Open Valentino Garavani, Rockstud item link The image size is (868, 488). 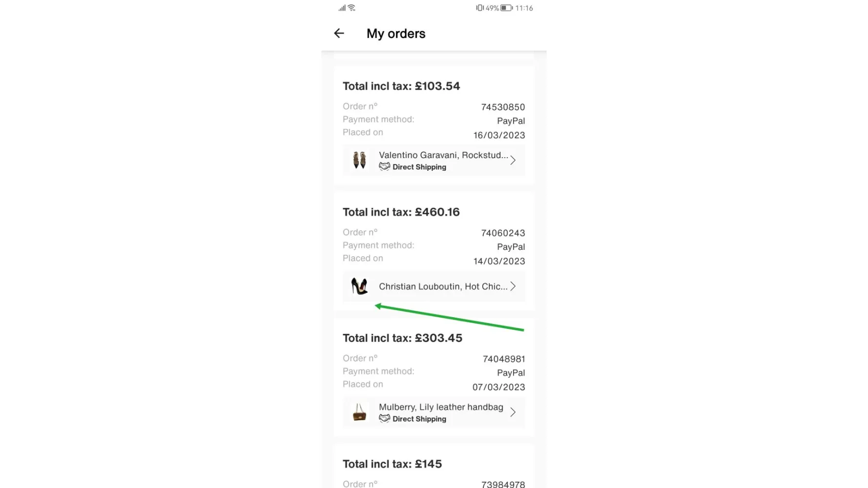(443, 155)
